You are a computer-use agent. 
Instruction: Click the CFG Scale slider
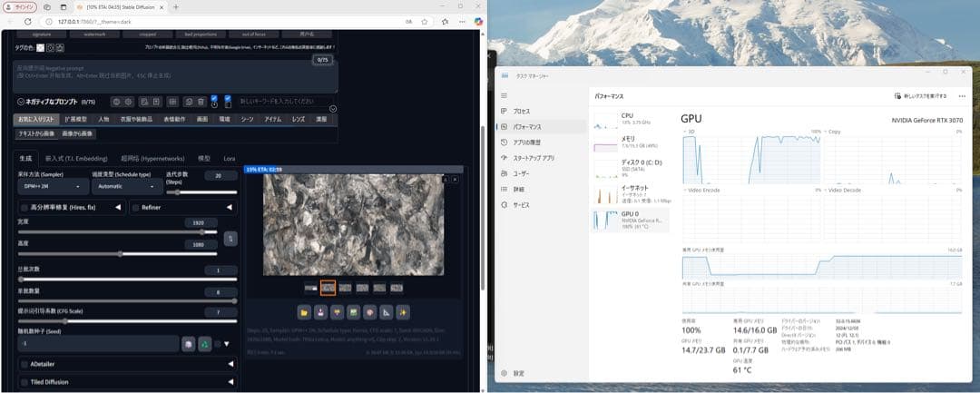(x=125, y=321)
